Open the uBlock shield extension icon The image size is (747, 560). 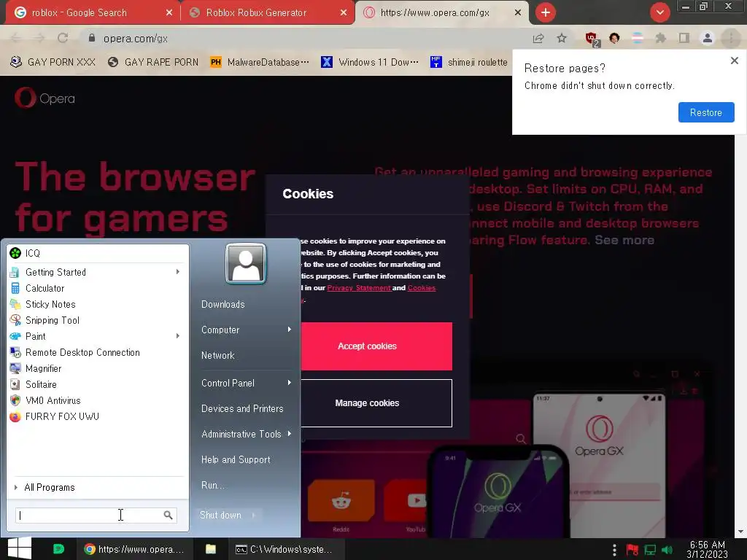592,39
